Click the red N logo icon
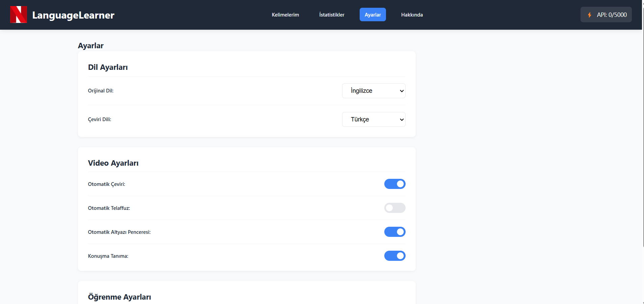644x304 pixels. (x=18, y=15)
